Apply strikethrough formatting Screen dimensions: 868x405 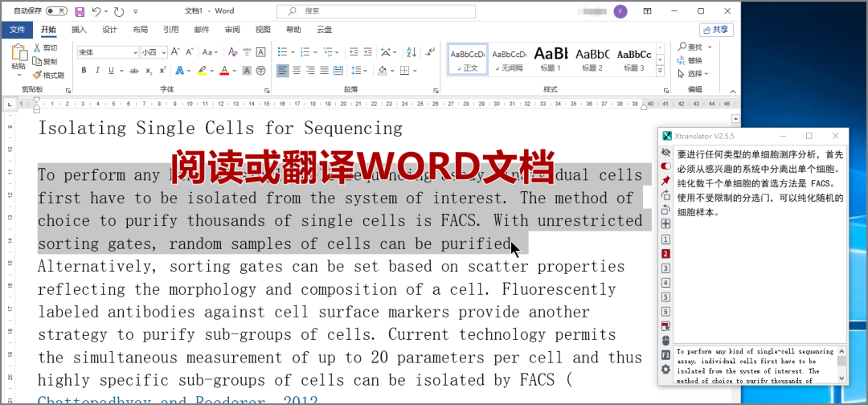(134, 70)
